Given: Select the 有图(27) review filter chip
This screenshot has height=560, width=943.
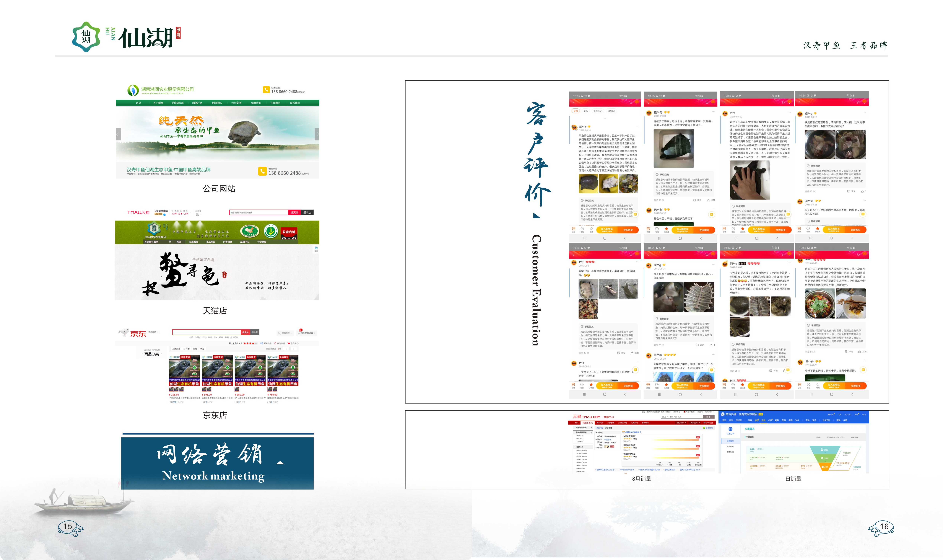Looking at the screenshot, I should [598, 111].
